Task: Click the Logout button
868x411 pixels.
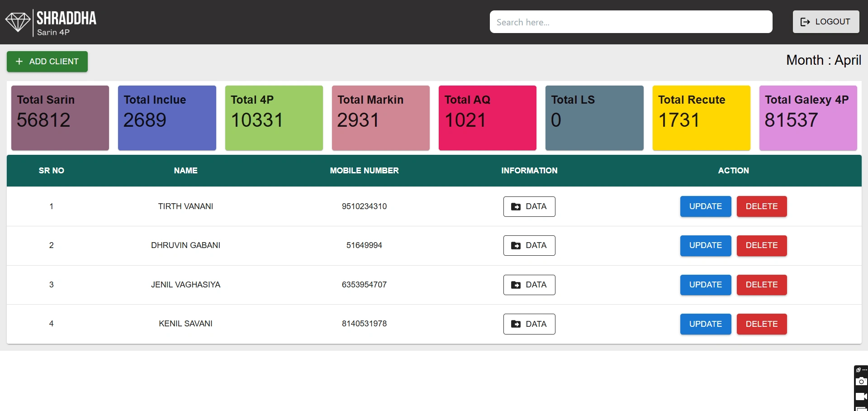Action: (825, 22)
